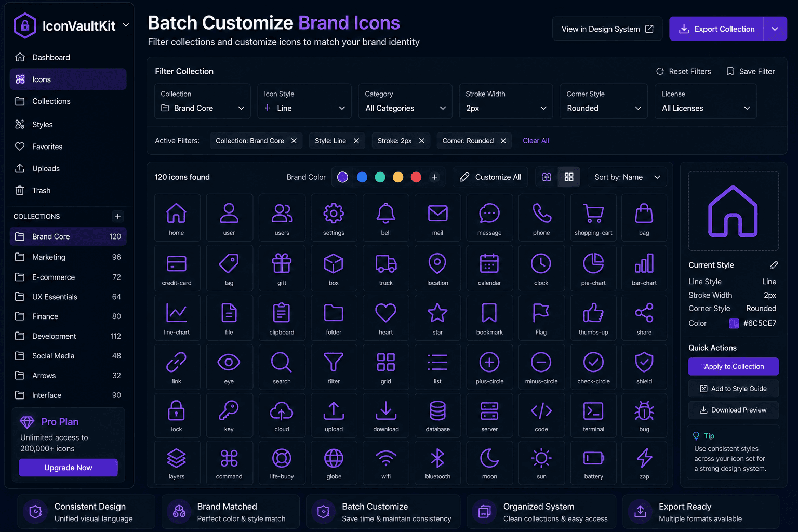Pick the bug icon tile
The image size is (798, 532).
(644, 415)
